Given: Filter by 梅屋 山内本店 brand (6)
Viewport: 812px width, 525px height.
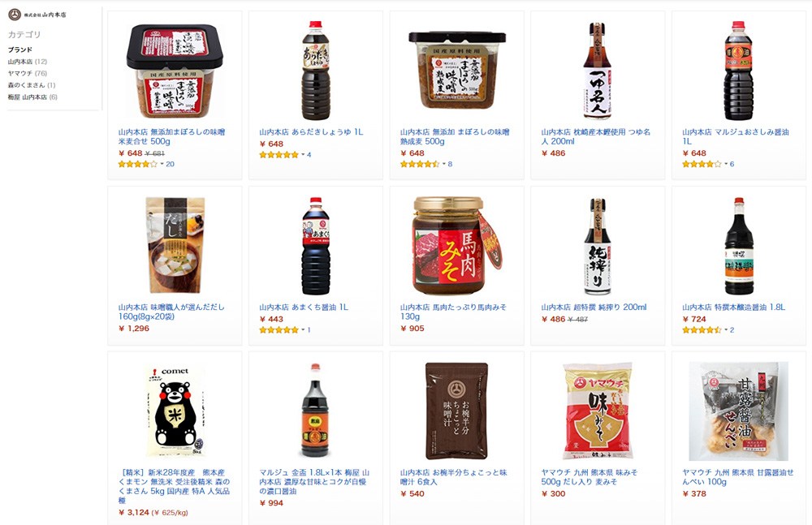Looking at the screenshot, I should pyautogui.click(x=32, y=97).
